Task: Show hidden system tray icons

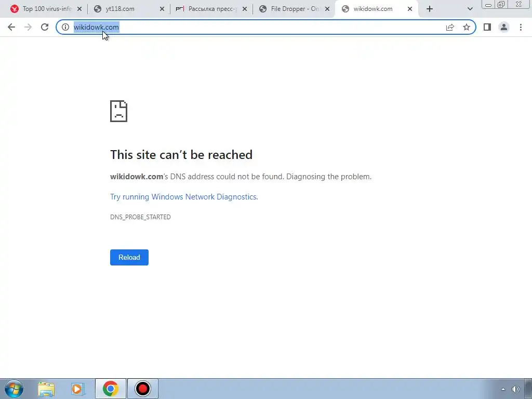Action: pyautogui.click(x=503, y=389)
